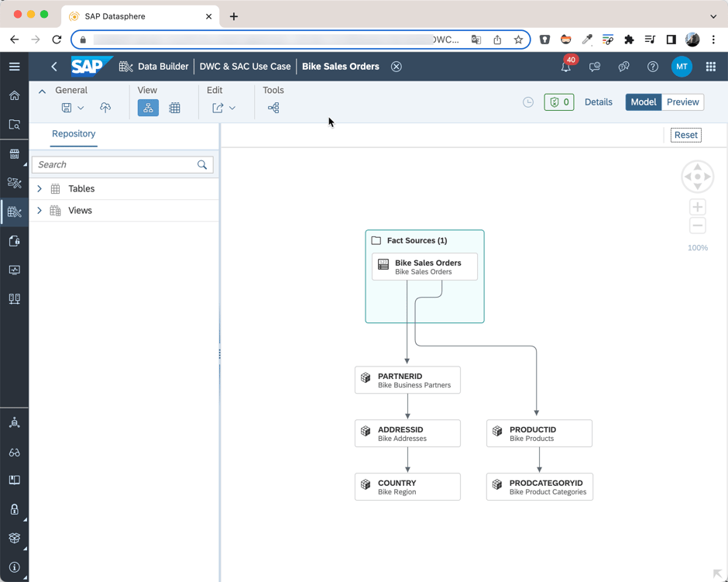Open the Repository Explorer from the sidebar
Image resolution: width=728 pixels, height=582 pixels.
point(14,124)
